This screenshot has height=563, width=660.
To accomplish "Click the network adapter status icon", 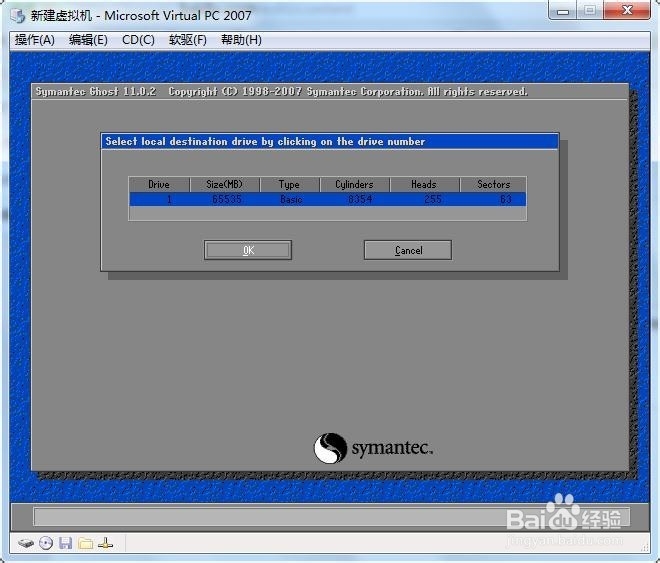I will (x=105, y=543).
